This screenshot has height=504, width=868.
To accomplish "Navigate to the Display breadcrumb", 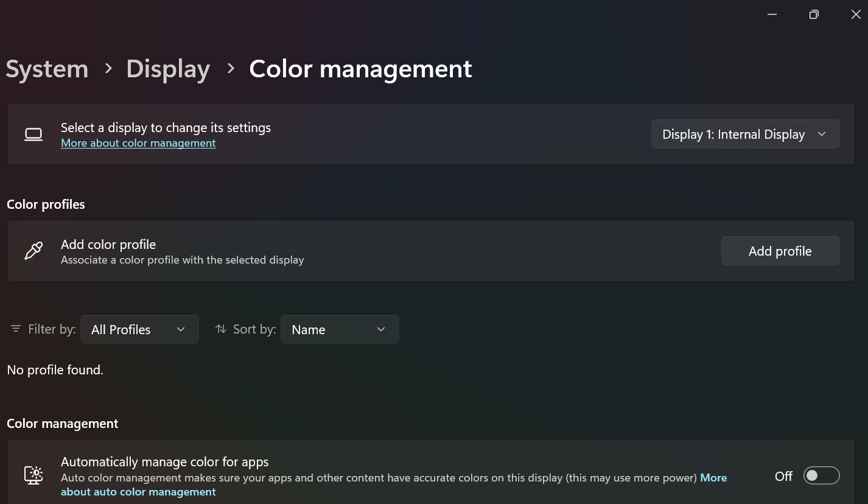I will (x=167, y=69).
